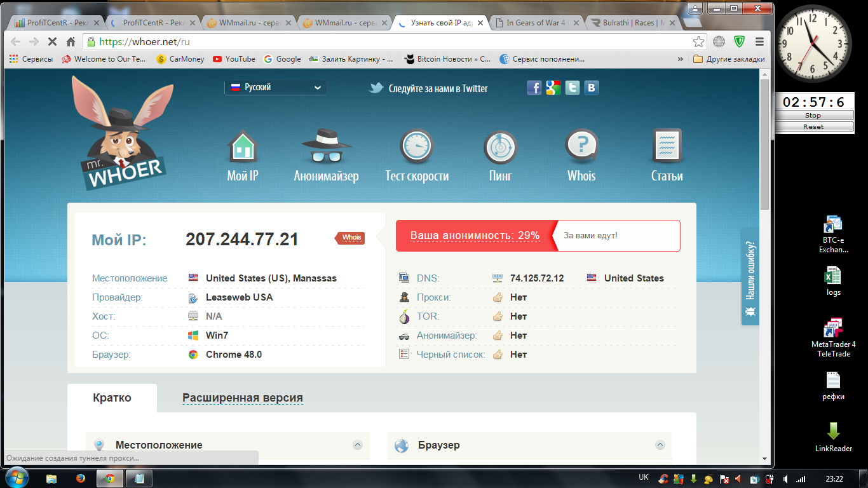The width and height of the screenshot is (868, 488).
Task: Click the page vertical scrollbar thumb
Action: 764,145
